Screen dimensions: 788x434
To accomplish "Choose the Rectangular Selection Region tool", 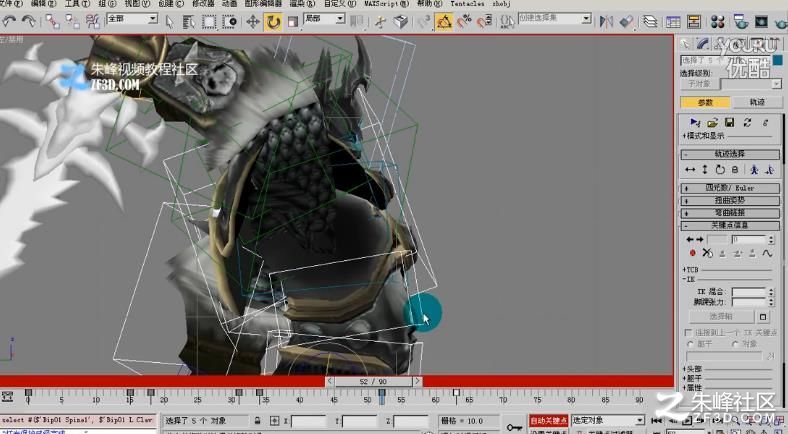I will point(209,22).
